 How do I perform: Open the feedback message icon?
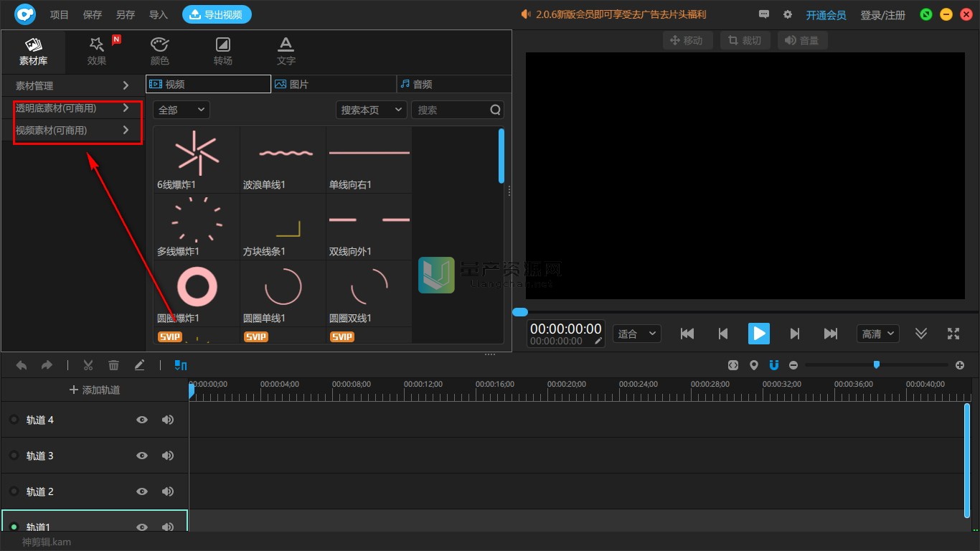pos(764,14)
